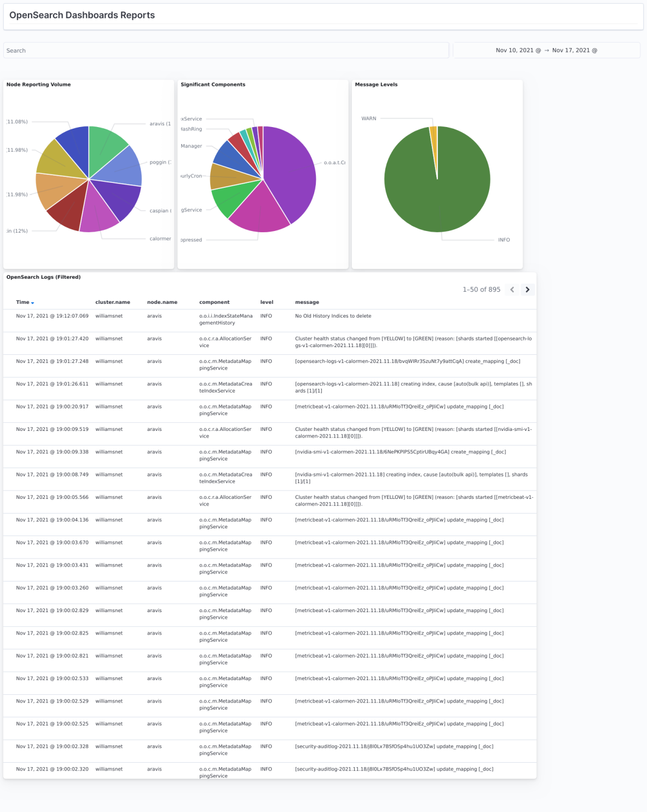Select the 'No Old History Indices' log row

[333, 316]
